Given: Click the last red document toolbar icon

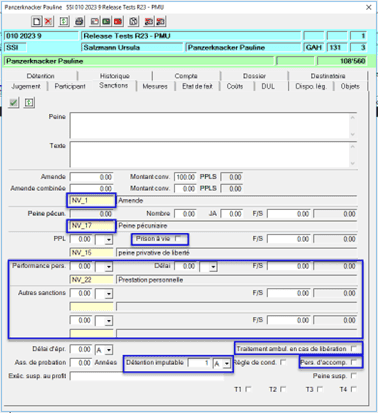Looking at the screenshot, I should pos(160,21).
